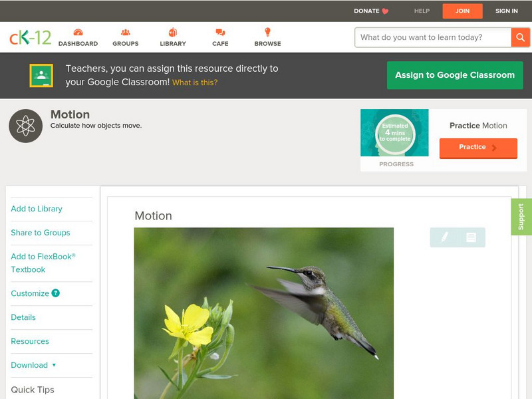Click SIGN IN
Image resolution: width=532 pixels, height=399 pixels.
[507, 11]
